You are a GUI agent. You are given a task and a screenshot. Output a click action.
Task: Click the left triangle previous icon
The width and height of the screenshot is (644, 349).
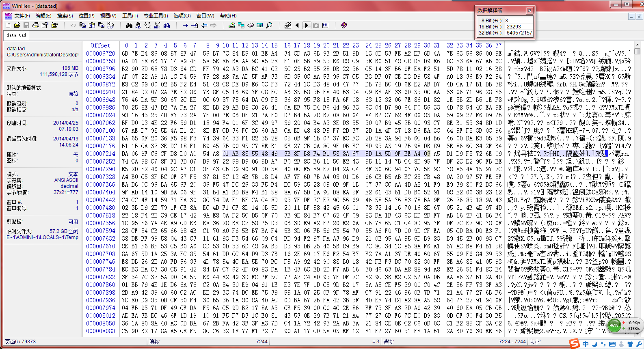click(297, 25)
